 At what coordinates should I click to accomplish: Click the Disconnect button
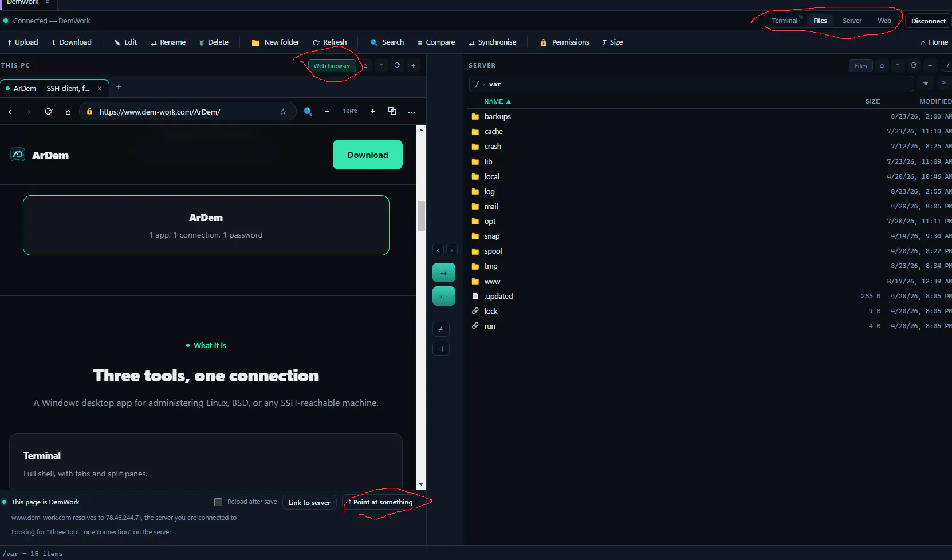[928, 21]
